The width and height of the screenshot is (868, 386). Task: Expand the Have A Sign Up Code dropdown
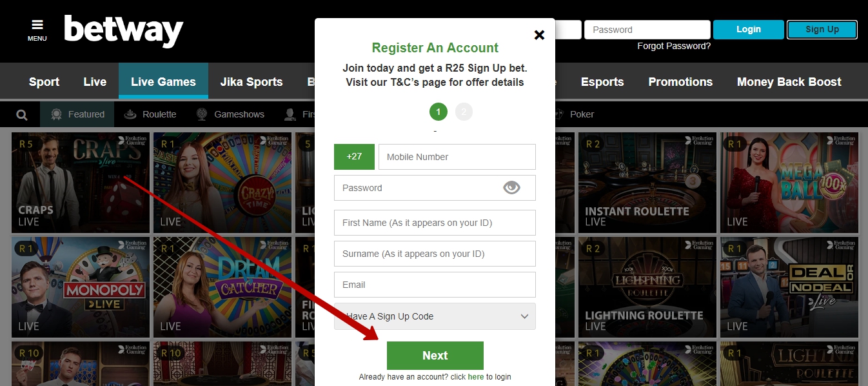[435, 316]
